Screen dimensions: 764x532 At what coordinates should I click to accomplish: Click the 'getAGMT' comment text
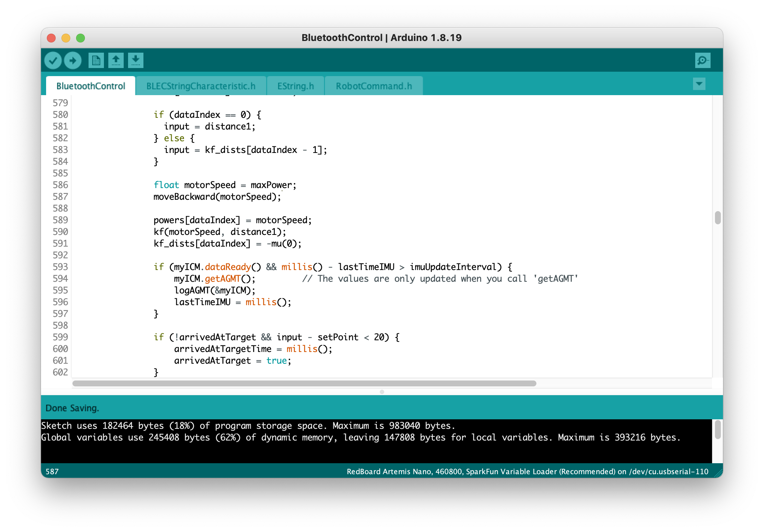point(440,279)
